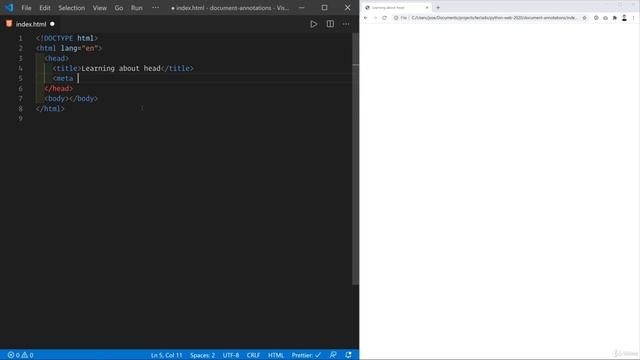Minimize the VS Code window
Image resolution: width=640 pixels, height=360 pixels.
pos(302,8)
